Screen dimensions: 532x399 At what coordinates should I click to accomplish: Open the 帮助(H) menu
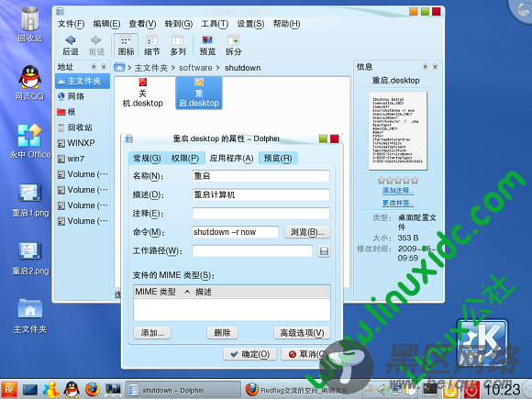pos(286,24)
